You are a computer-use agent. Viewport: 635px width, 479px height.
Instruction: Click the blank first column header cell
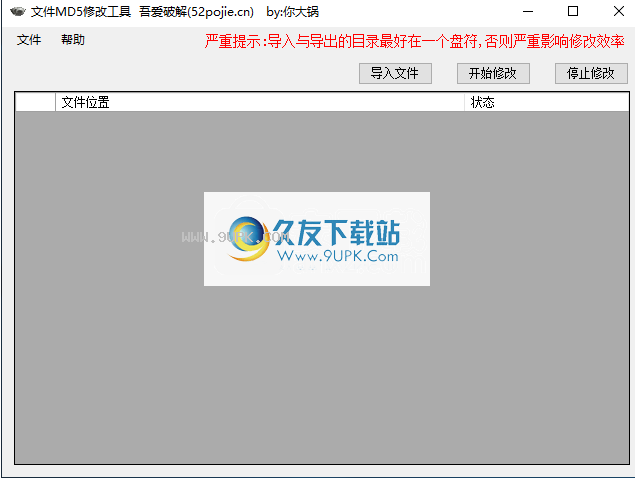(x=35, y=102)
